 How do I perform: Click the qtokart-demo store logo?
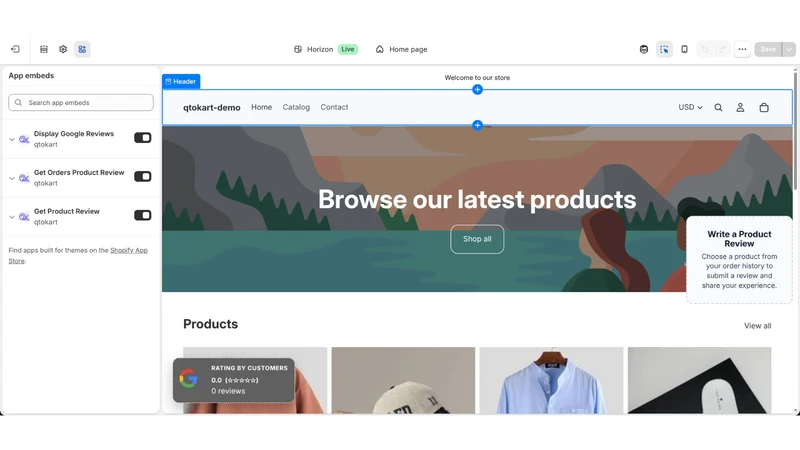(212, 107)
